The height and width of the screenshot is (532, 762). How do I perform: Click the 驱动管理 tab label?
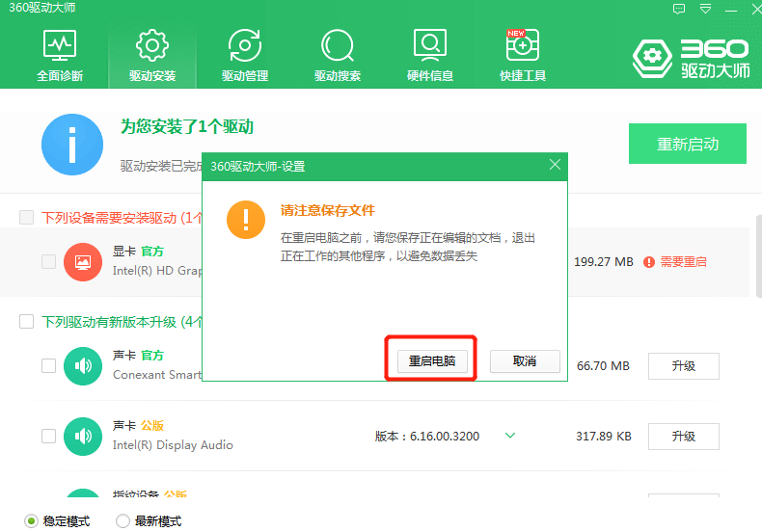coord(245,76)
